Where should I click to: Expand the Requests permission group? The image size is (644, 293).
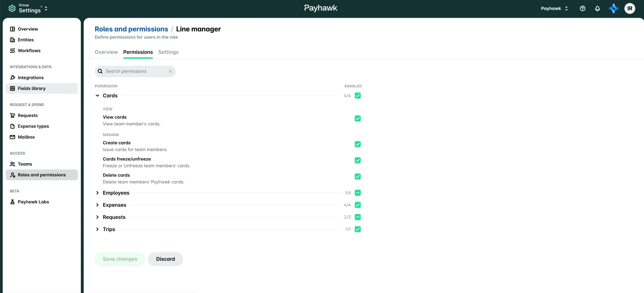point(97,217)
